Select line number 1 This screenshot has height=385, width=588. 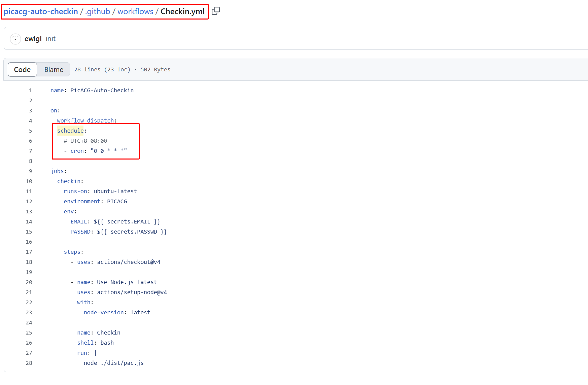pos(30,91)
